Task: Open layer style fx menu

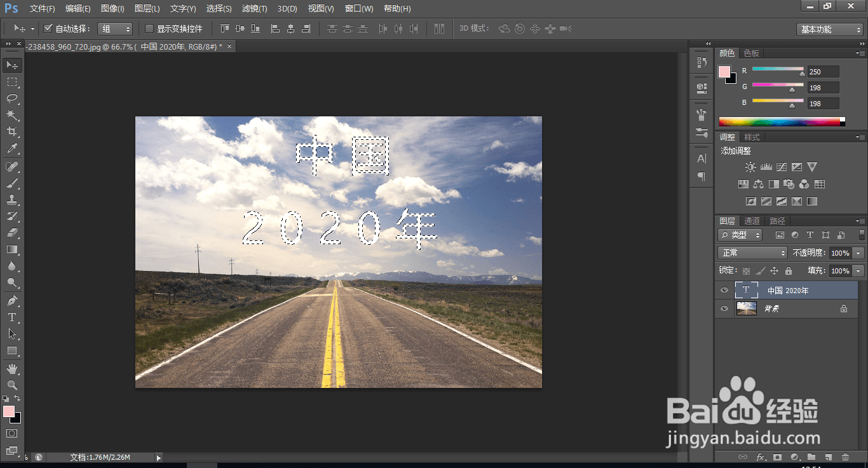Action: point(760,457)
